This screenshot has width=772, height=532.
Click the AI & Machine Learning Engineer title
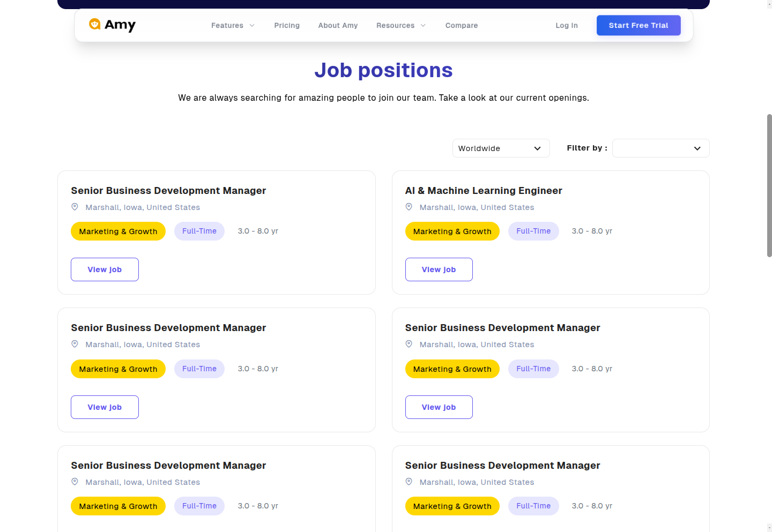pyautogui.click(x=484, y=191)
